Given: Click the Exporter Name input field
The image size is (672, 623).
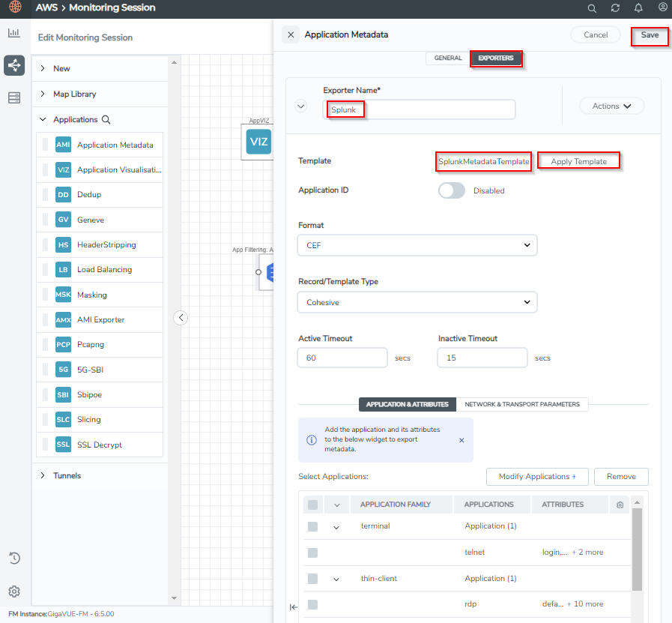Looking at the screenshot, I should click(x=419, y=109).
